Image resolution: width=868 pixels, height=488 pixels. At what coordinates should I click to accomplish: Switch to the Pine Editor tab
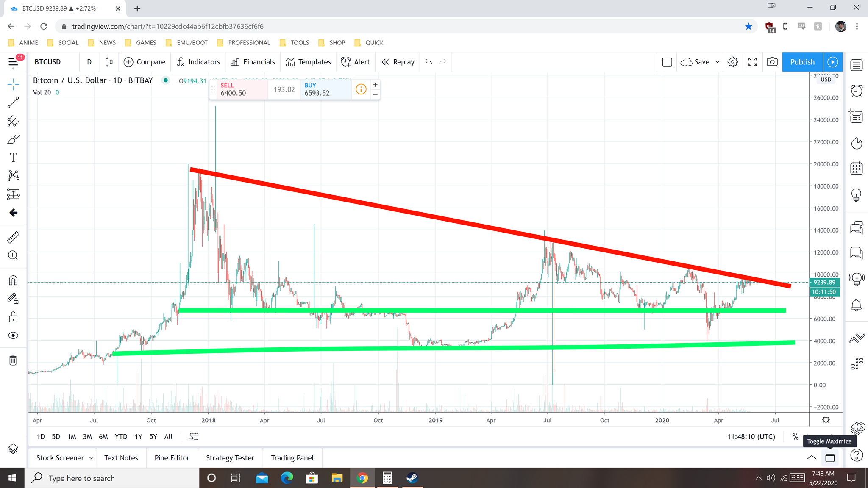point(172,458)
